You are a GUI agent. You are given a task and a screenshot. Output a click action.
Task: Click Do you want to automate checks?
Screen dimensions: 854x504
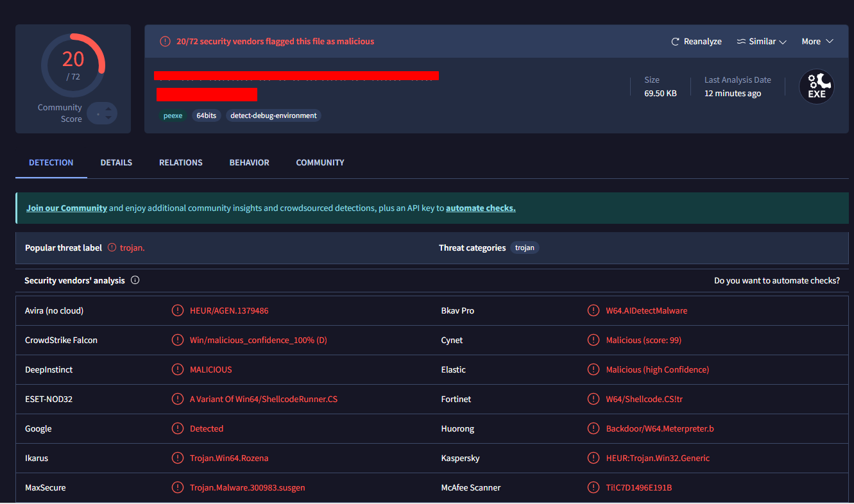point(777,280)
